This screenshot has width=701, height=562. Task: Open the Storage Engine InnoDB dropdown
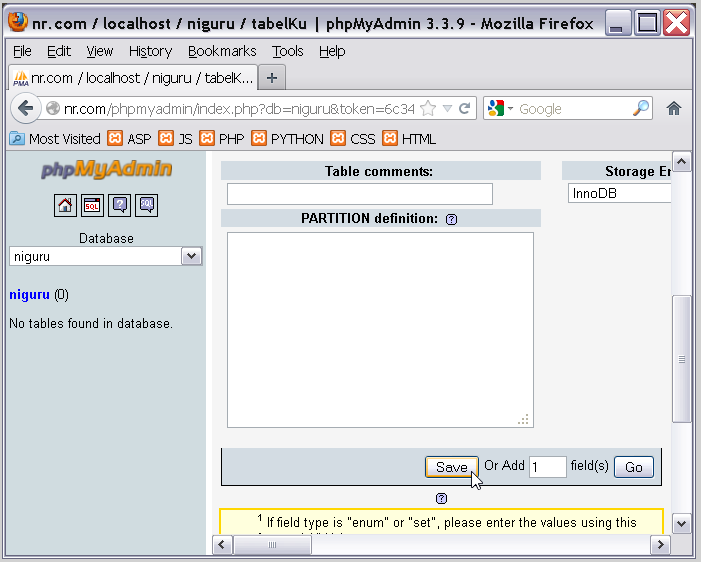pyautogui.click(x=620, y=194)
